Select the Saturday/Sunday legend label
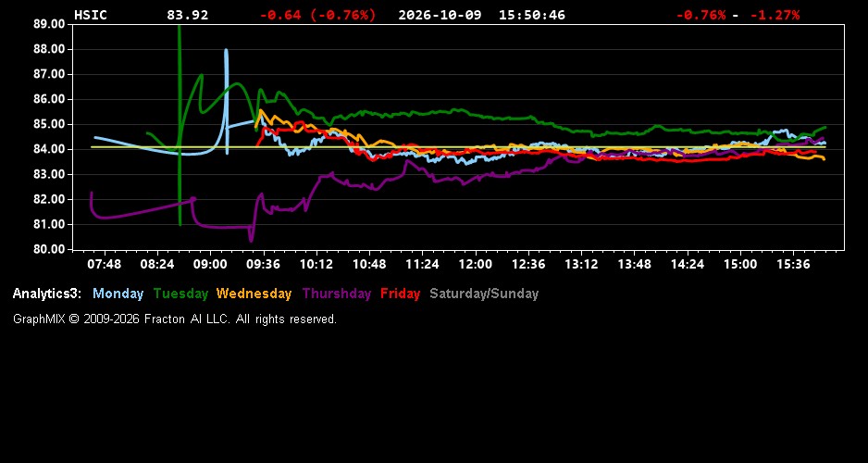Image resolution: width=868 pixels, height=463 pixels. pyautogui.click(x=484, y=294)
